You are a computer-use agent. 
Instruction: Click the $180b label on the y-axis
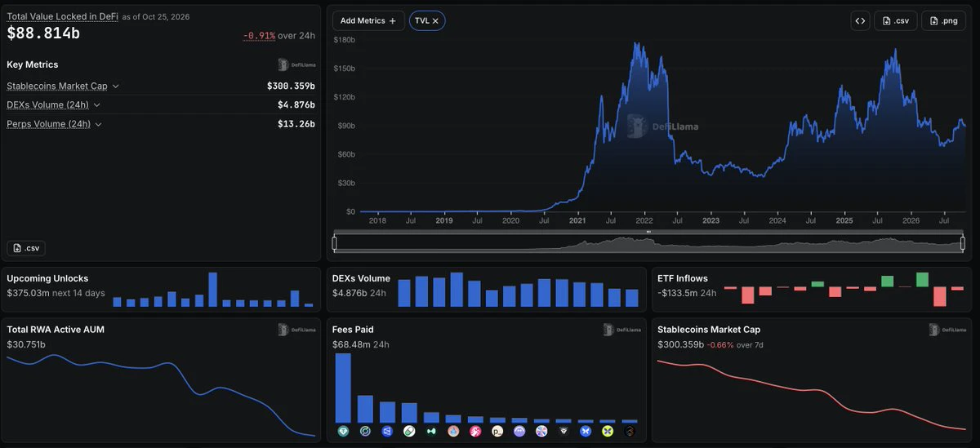click(x=345, y=39)
